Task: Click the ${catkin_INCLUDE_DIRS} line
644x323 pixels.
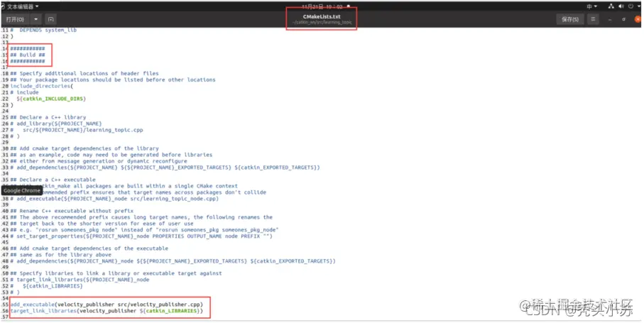Action: (x=51, y=99)
